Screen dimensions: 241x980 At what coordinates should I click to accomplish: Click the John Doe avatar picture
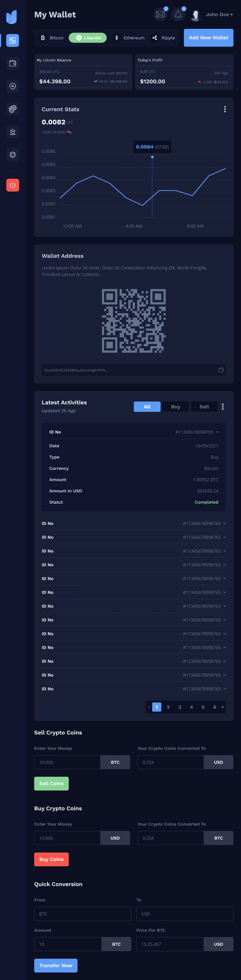(195, 14)
